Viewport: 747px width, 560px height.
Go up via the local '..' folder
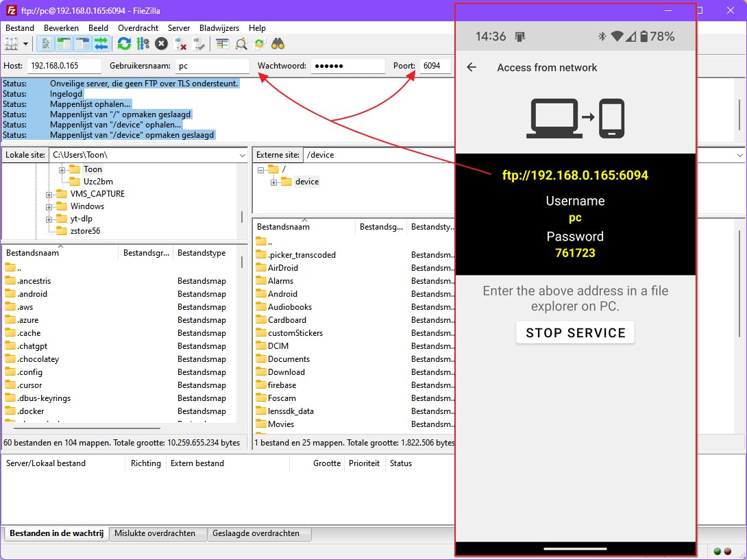pyautogui.click(x=13, y=268)
